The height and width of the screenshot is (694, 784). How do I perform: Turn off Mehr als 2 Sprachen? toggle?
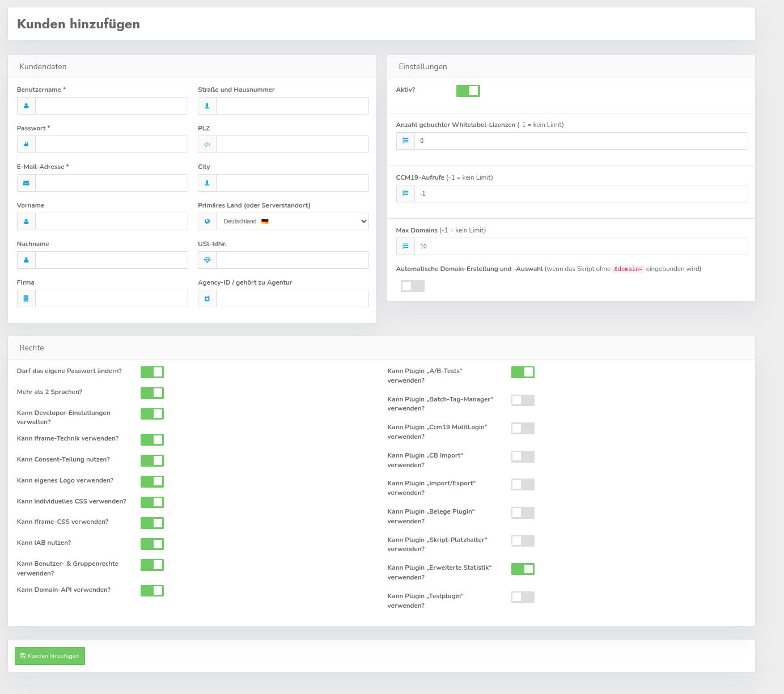pyautogui.click(x=152, y=393)
